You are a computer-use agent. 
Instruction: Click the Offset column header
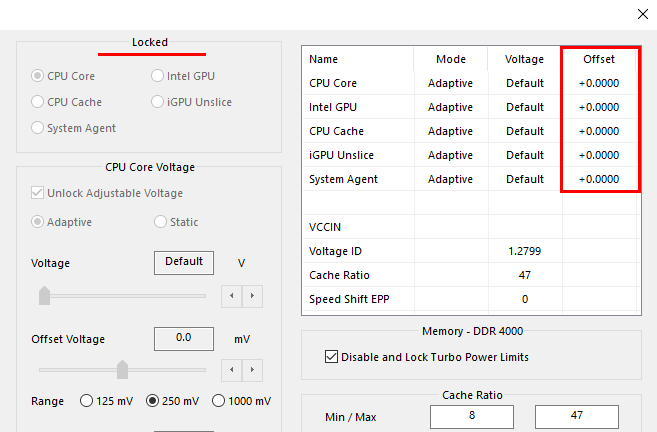pos(599,59)
